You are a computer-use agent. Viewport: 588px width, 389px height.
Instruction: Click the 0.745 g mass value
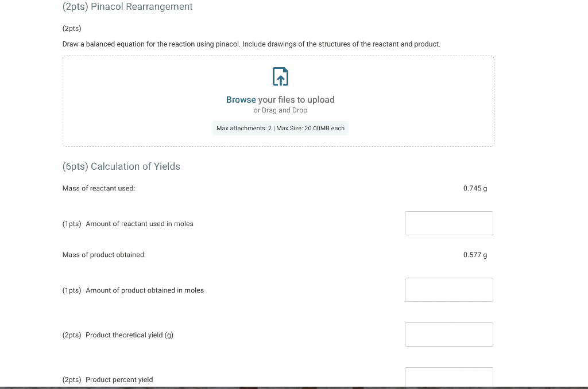(x=475, y=188)
